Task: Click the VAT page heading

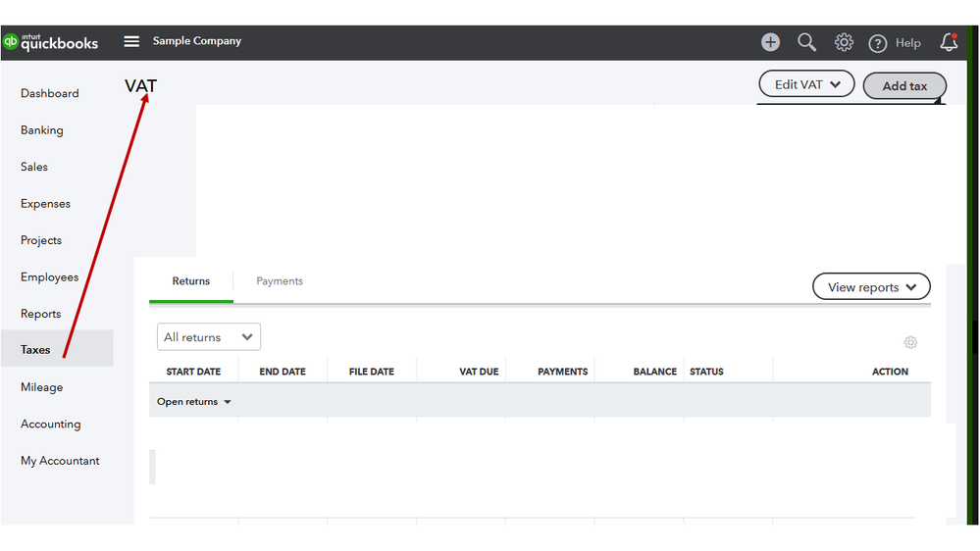Action: (140, 85)
